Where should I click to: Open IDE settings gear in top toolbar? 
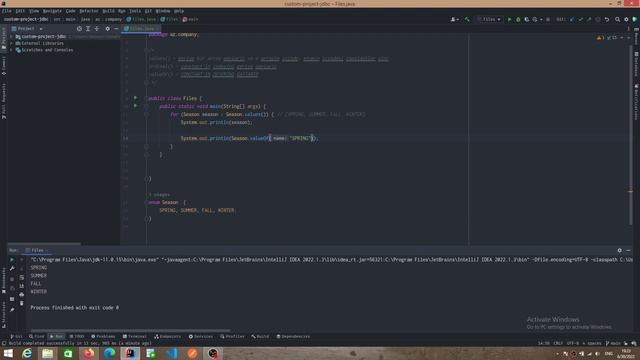[x=626, y=19]
